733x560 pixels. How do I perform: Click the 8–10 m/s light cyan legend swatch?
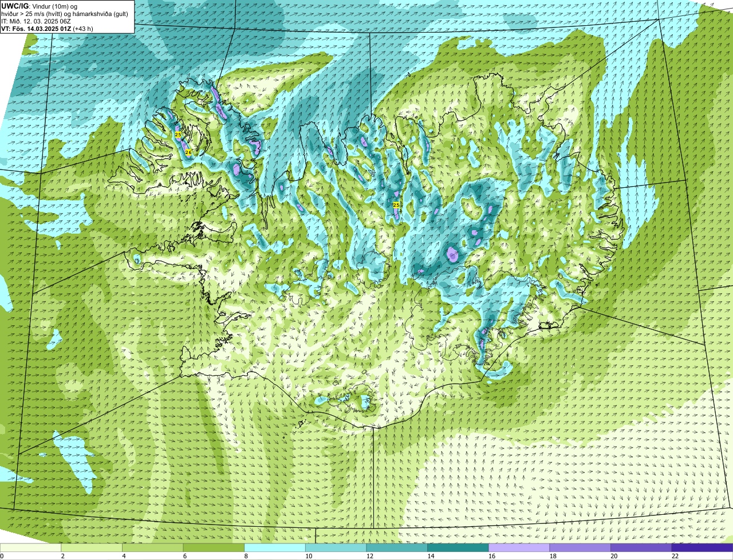tap(275, 547)
